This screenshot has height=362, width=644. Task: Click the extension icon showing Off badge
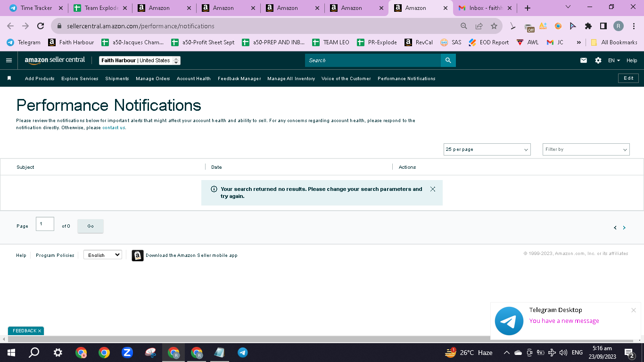click(529, 27)
